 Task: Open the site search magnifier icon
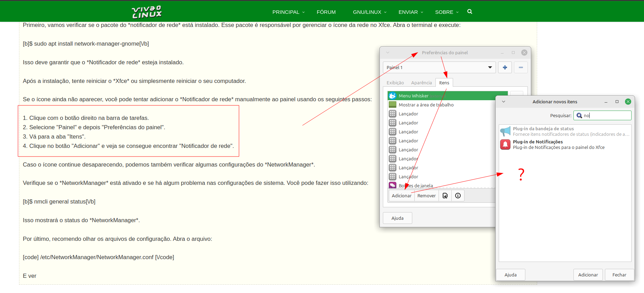click(x=470, y=11)
